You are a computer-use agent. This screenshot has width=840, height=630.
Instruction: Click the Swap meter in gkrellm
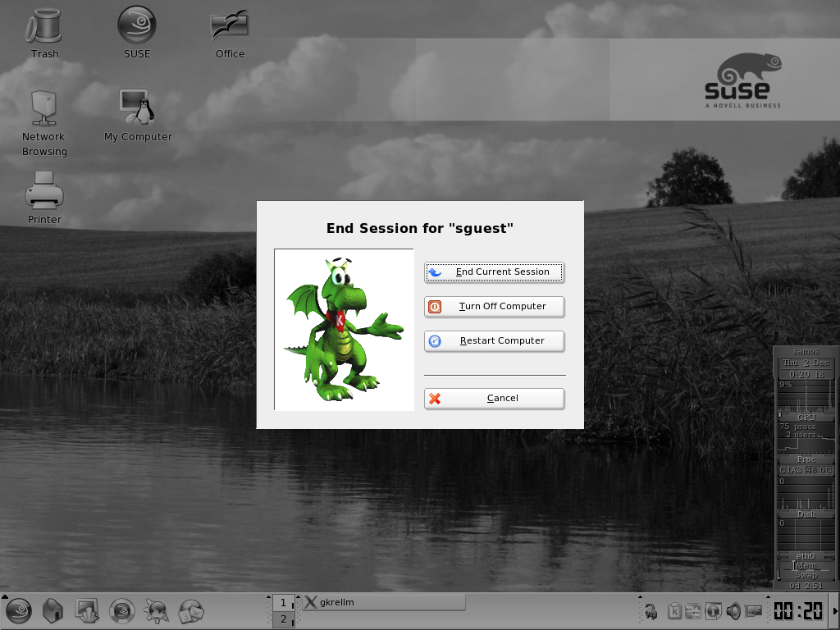[x=806, y=575]
